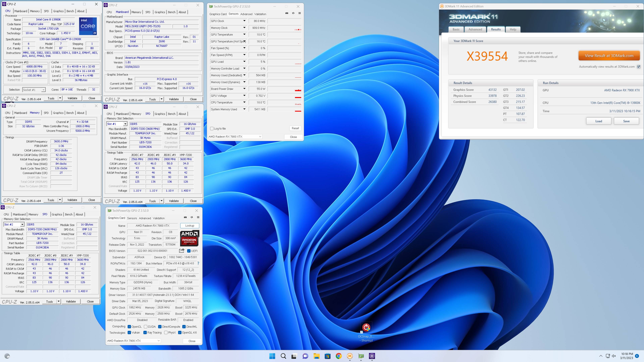Open the GPU Clock sensor dropdown
Viewport: 644px width, 362px height.
[x=244, y=21]
